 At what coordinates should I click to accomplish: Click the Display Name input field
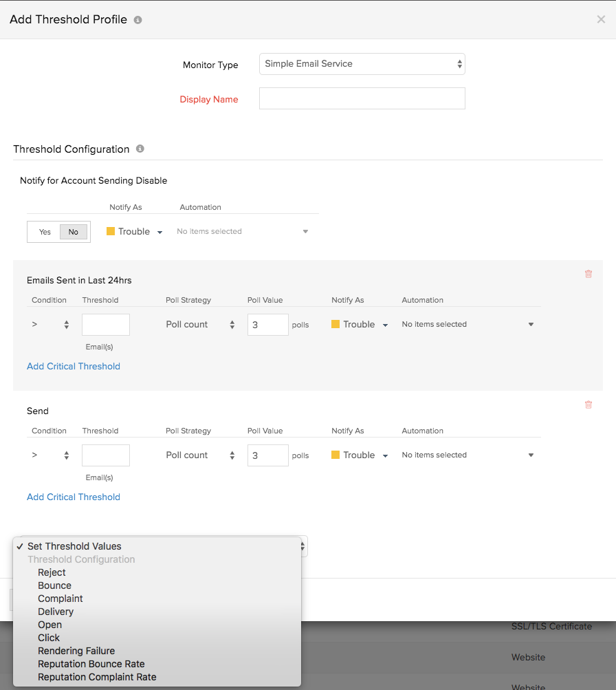(362, 98)
